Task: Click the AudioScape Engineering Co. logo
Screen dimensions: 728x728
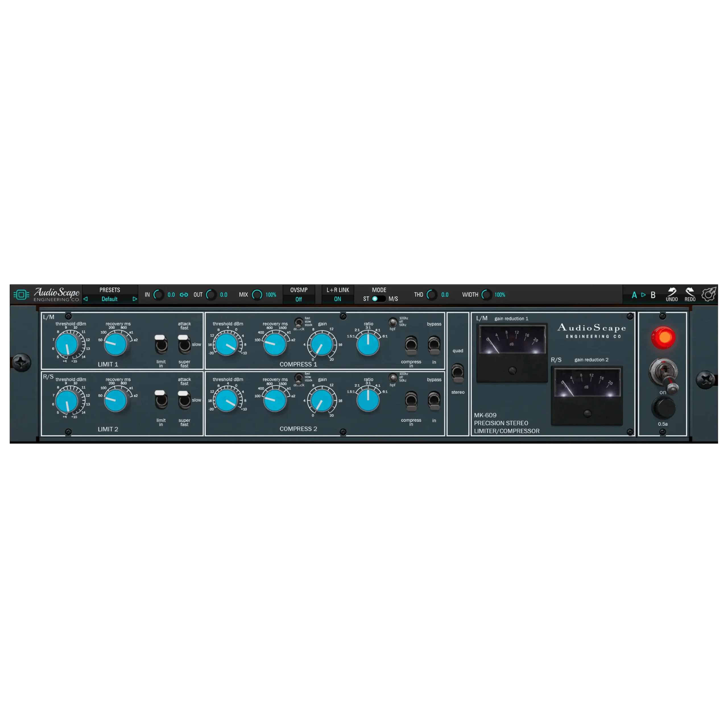Action: [x=57, y=294]
